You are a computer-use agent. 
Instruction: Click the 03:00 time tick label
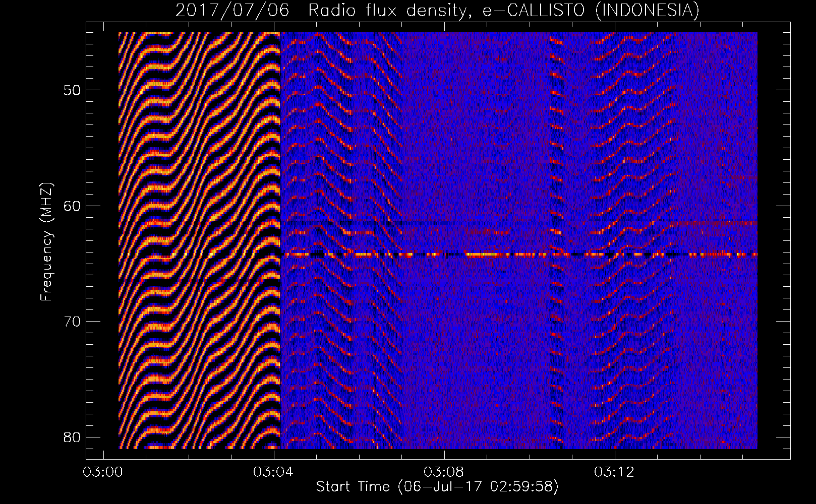[103, 472]
